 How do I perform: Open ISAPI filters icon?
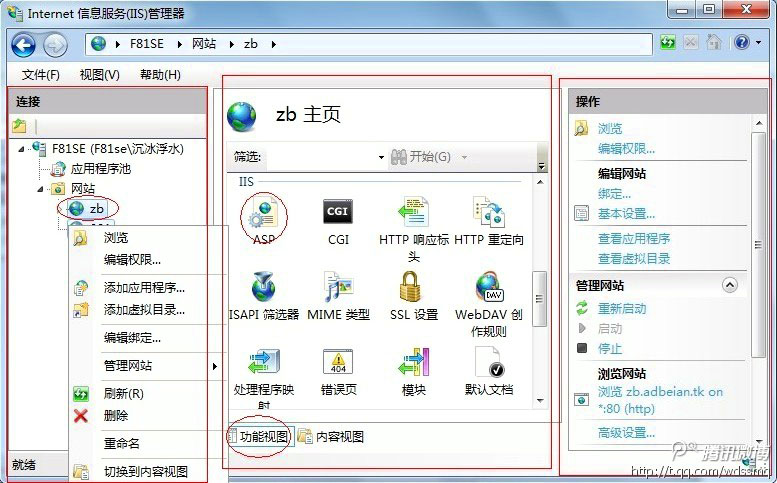click(x=264, y=286)
